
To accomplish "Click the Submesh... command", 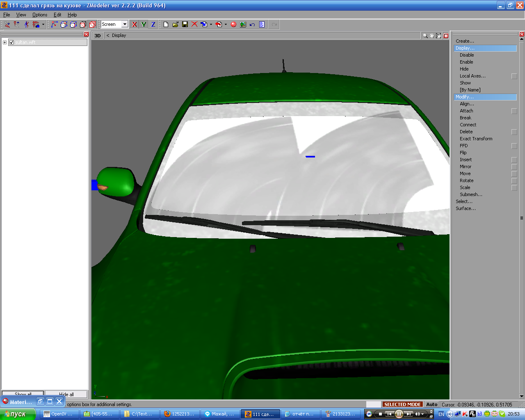I will (x=471, y=194).
